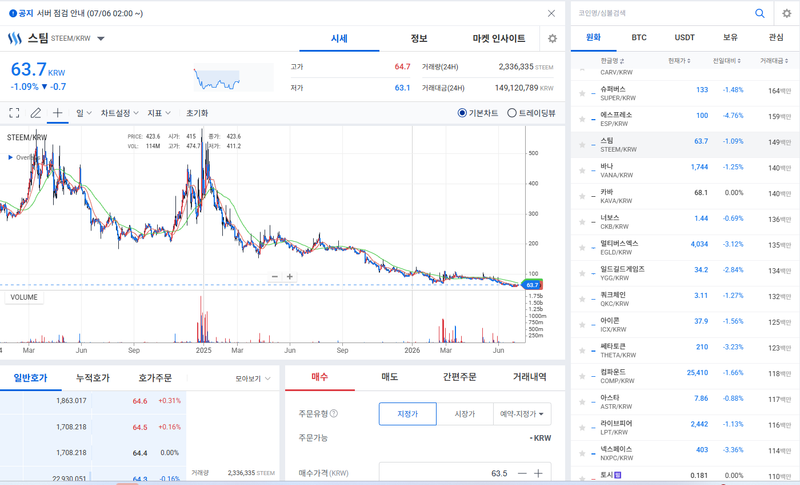Toggle fullscreen chart mode icon

14,113
